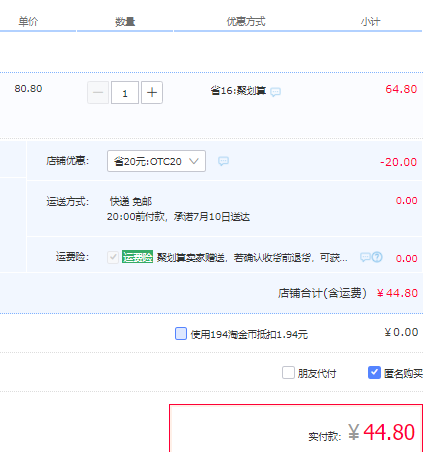Click the 数量 column header
The height and width of the screenshot is (452, 444).
[125, 22]
